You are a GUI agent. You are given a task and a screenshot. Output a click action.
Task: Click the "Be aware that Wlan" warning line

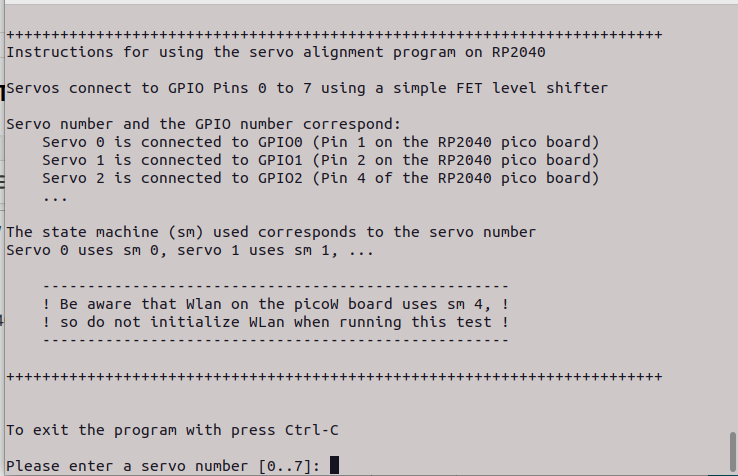tap(276, 304)
